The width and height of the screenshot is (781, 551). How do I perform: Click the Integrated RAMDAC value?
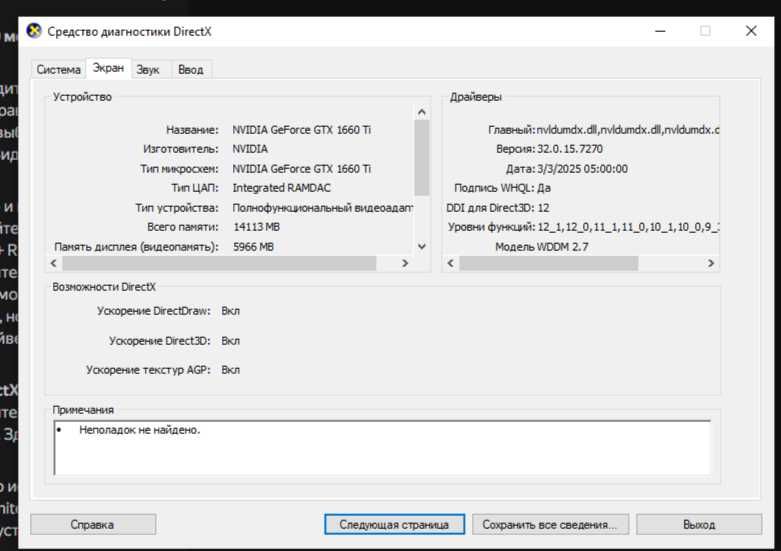[x=281, y=188]
